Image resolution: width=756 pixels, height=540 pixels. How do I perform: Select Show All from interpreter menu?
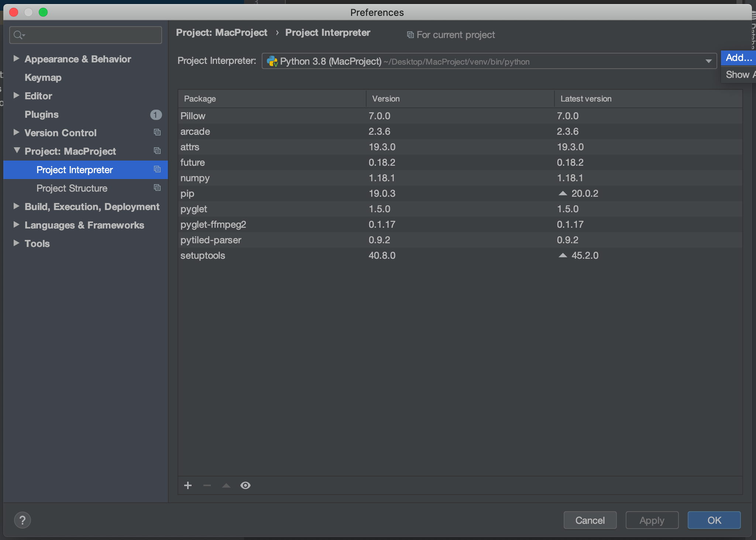coord(739,75)
